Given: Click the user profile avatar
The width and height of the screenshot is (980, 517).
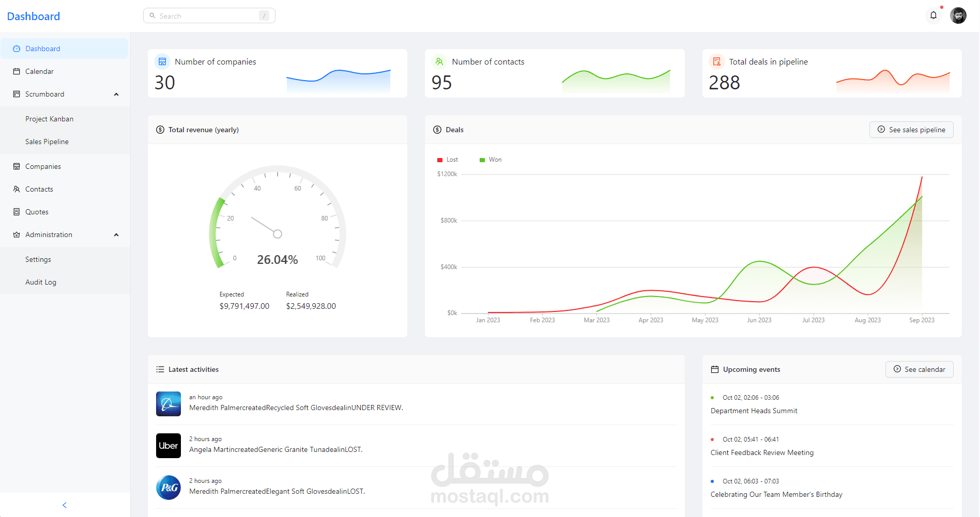Looking at the screenshot, I should (958, 15).
